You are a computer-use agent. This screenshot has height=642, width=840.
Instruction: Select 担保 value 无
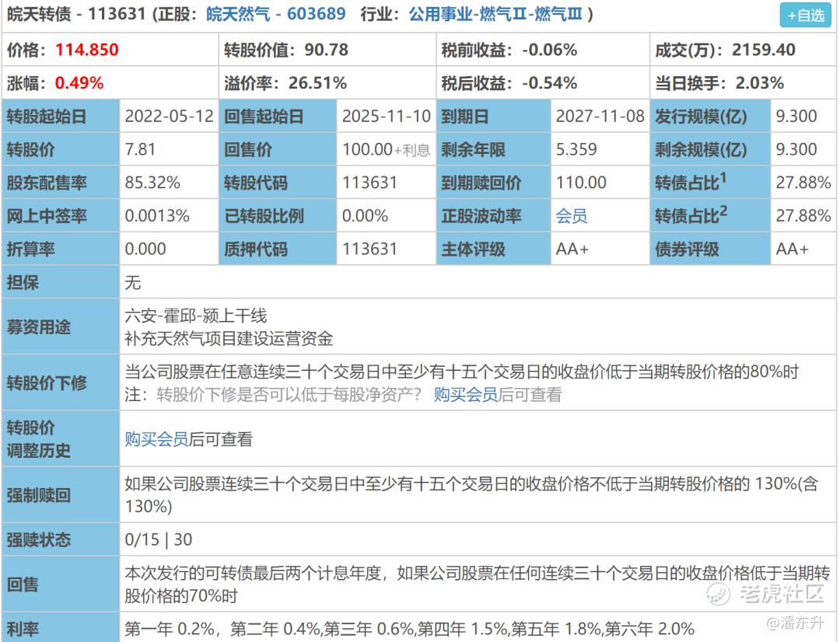click(x=133, y=282)
